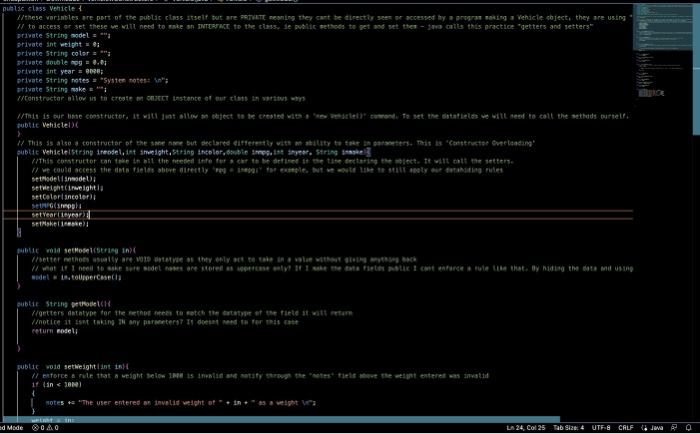This screenshot has height=434, width=700.
Task: Click the "private double mpg = 0.0;" line
Action: click(62, 62)
